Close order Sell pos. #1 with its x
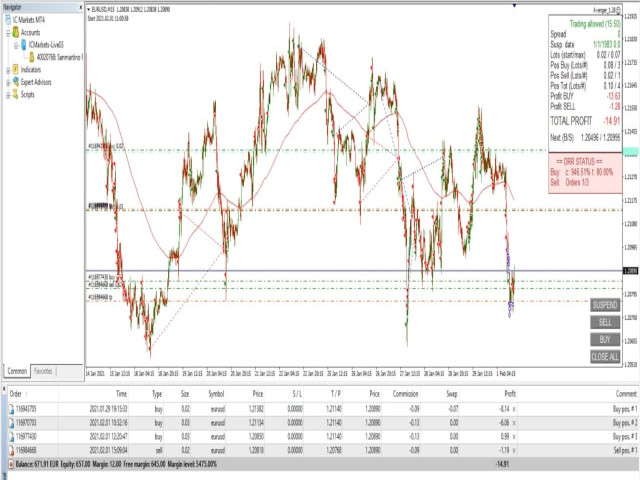The image size is (640, 480). [x=514, y=450]
